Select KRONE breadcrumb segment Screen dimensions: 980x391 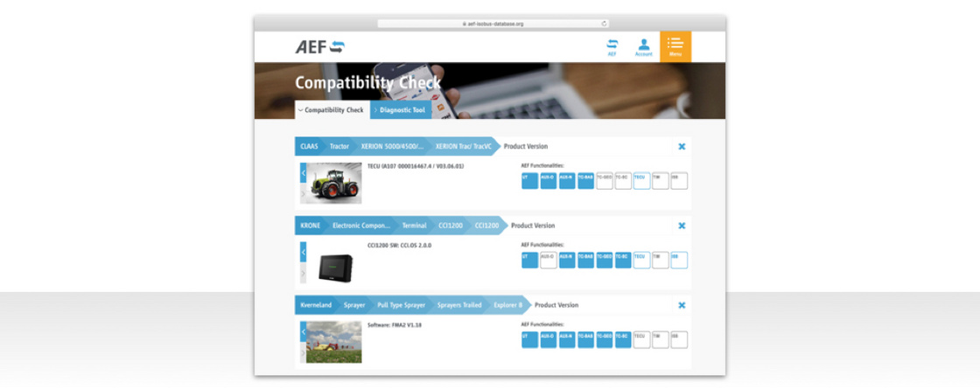(x=311, y=226)
